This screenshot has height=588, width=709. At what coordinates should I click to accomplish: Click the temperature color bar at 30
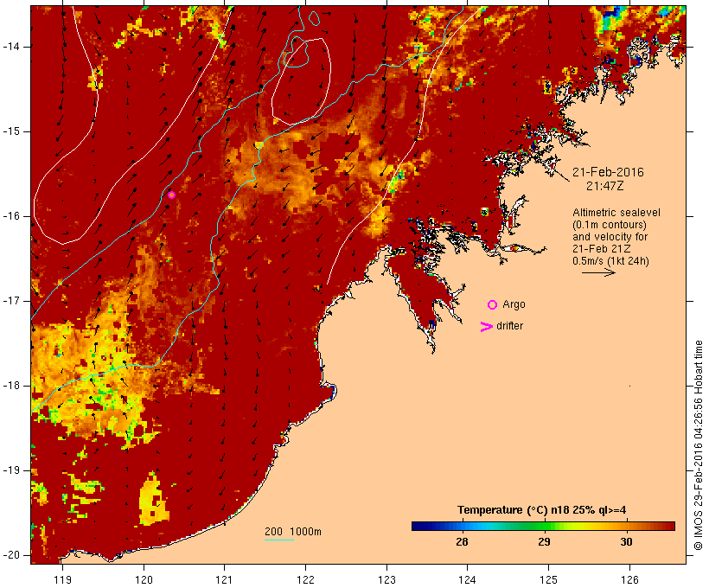pyautogui.click(x=626, y=526)
